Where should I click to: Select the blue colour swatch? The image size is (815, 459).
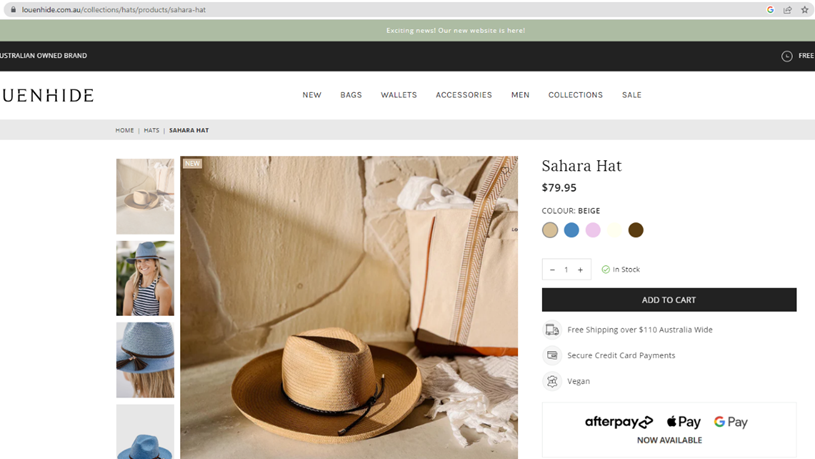571,230
